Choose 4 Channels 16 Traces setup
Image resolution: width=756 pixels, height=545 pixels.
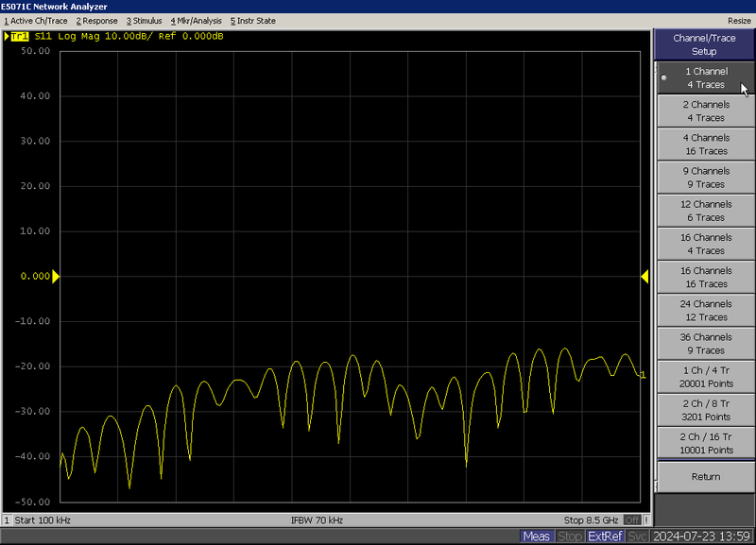[x=705, y=145]
